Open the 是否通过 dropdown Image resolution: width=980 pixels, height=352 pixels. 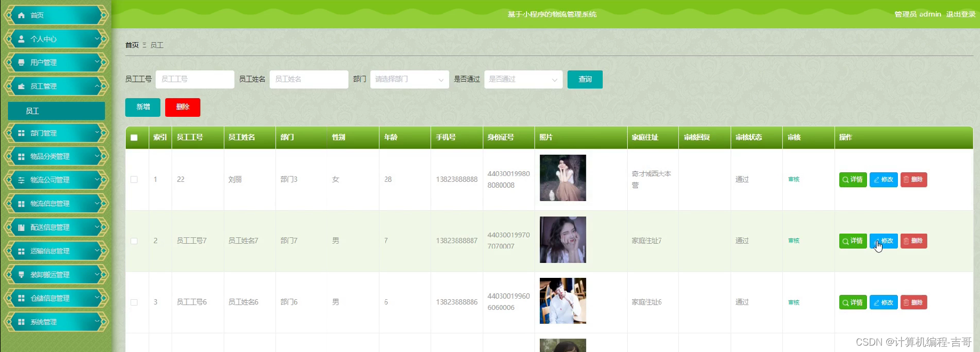click(x=523, y=79)
